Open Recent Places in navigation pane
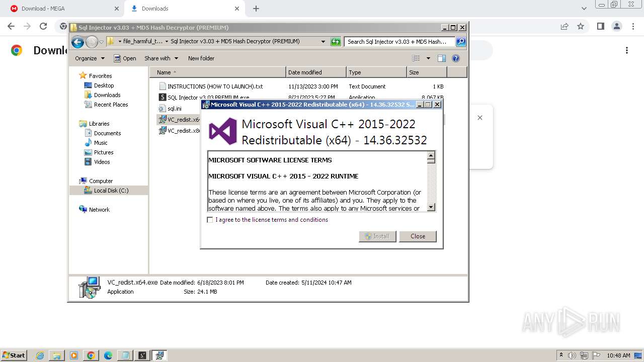The width and height of the screenshot is (644, 362). coord(111,105)
